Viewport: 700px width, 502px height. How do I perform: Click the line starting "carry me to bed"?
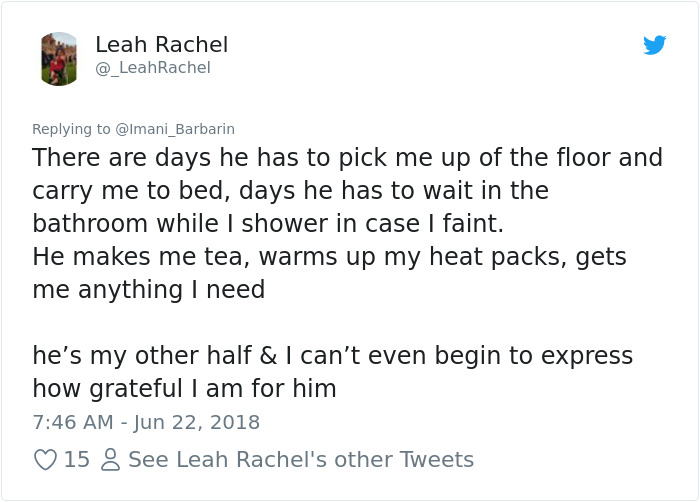pyautogui.click(x=290, y=190)
